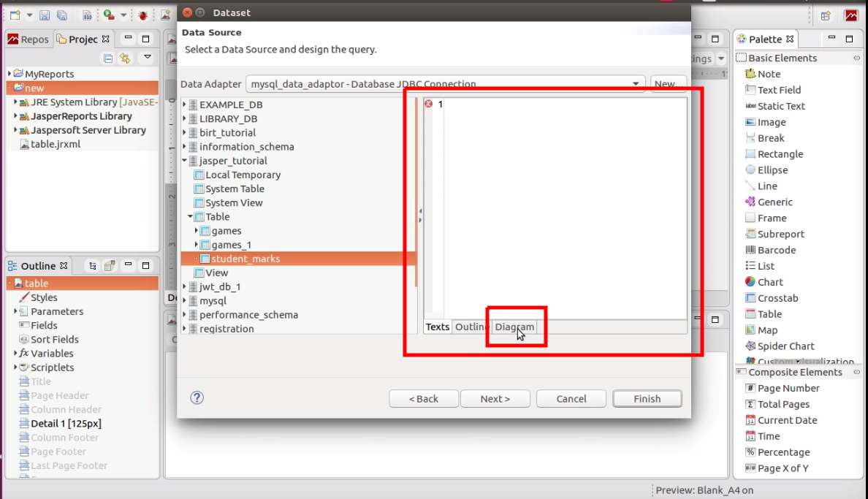Expand JasperReports Library in project tree
The width and height of the screenshot is (868, 499).
click(15, 115)
